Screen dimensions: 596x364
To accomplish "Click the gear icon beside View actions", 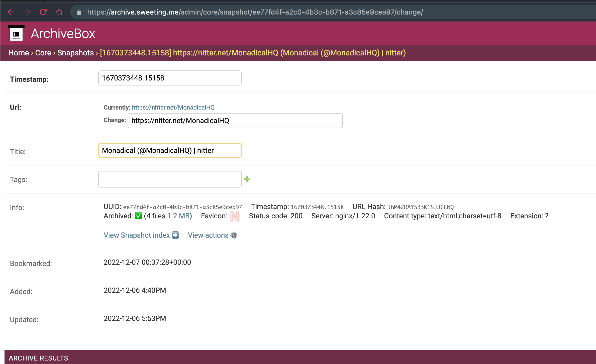I will [234, 235].
